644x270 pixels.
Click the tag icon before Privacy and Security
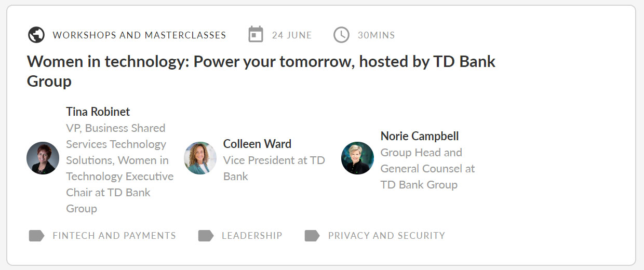pyautogui.click(x=312, y=236)
